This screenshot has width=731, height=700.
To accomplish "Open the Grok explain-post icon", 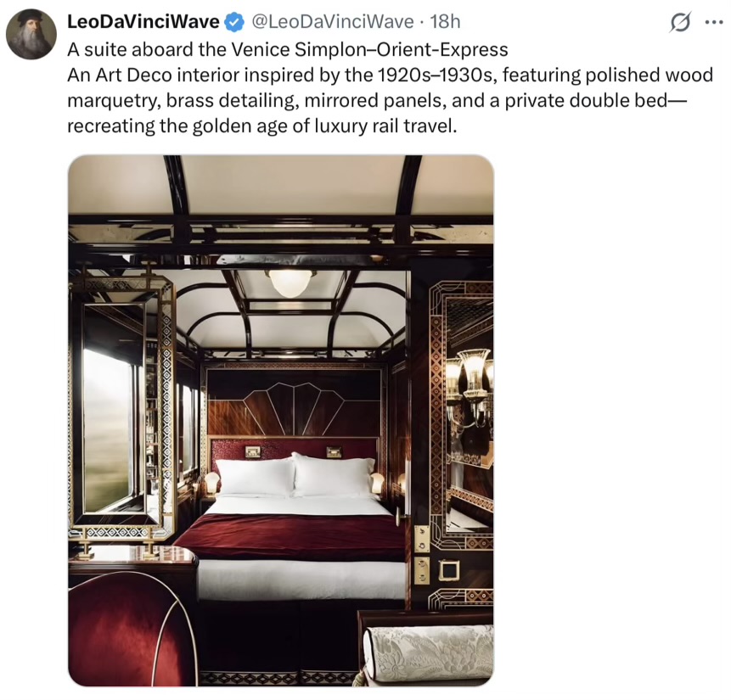I will pyautogui.click(x=680, y=22).
